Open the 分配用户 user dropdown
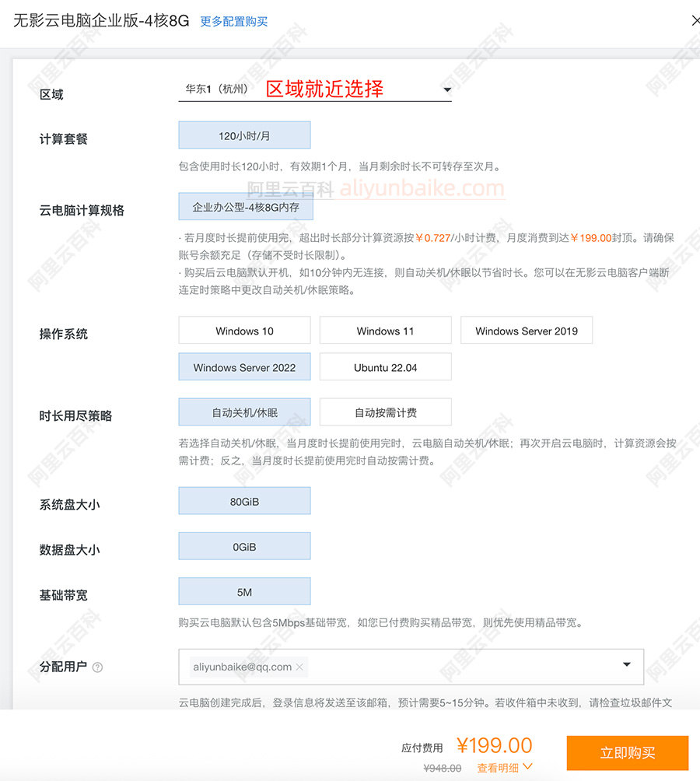The height and width of the screenshot is (781, 700). (627, 666)
